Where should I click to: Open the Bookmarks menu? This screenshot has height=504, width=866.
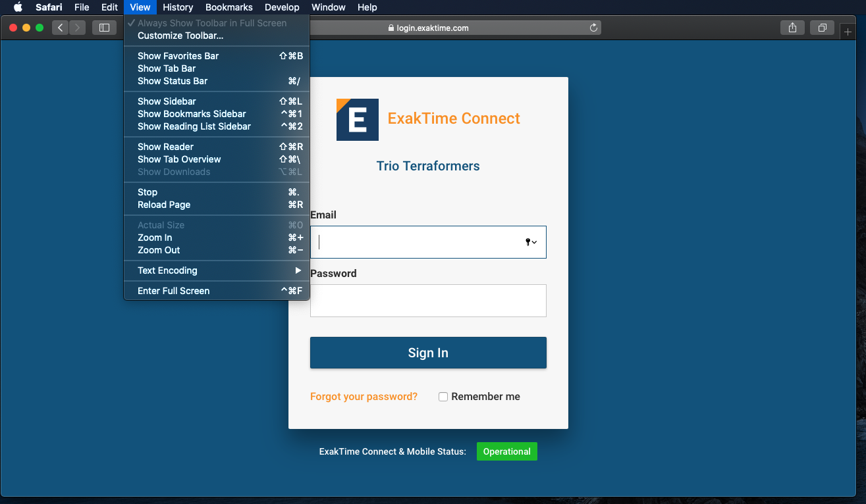229,7
